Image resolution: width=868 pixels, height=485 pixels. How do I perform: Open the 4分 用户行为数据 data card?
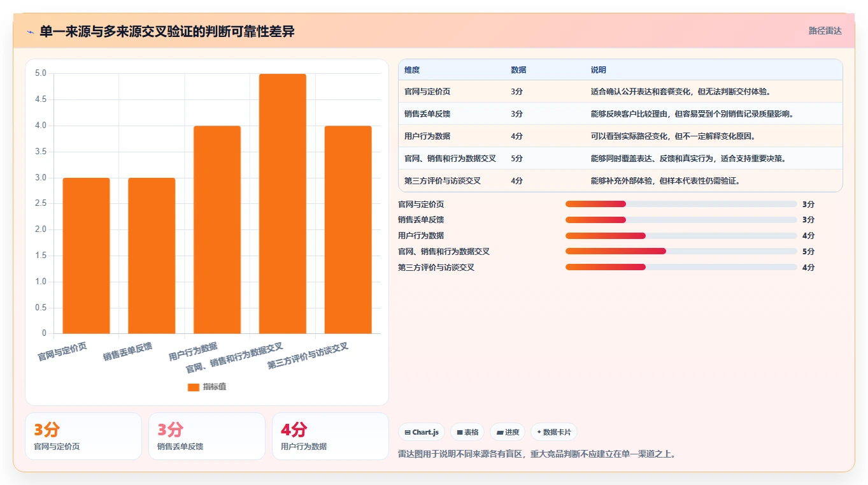pos(331,436)
